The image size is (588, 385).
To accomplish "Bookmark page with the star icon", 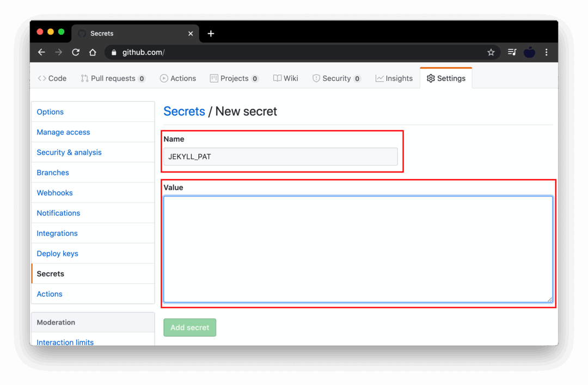I will click(x=491, y=52).
